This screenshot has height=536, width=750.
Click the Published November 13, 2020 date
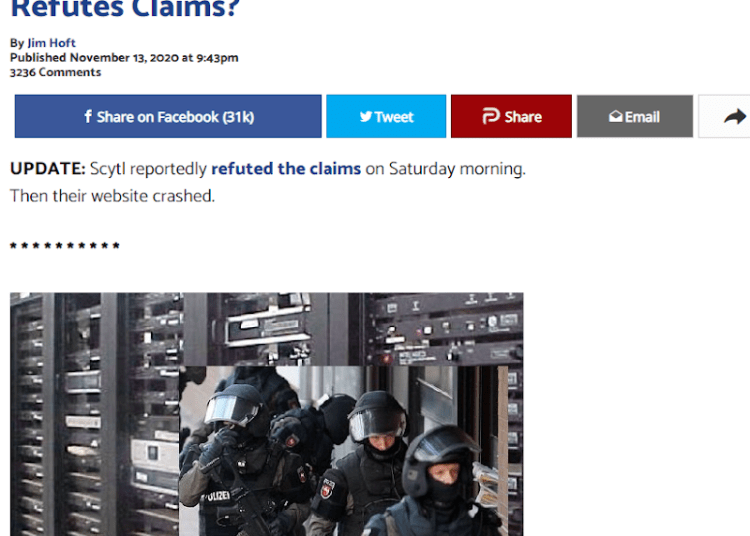[x=124, y=58]
